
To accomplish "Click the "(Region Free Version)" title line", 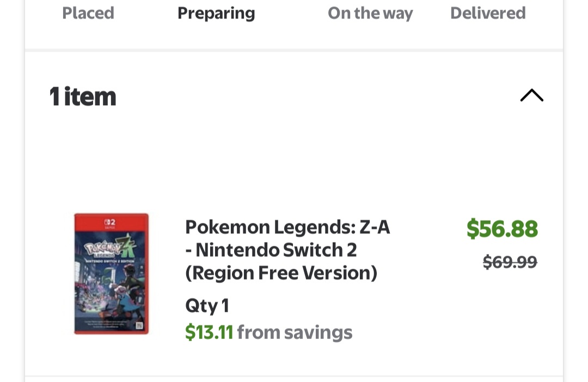I will pyautogui.click(x=281, y=273).
